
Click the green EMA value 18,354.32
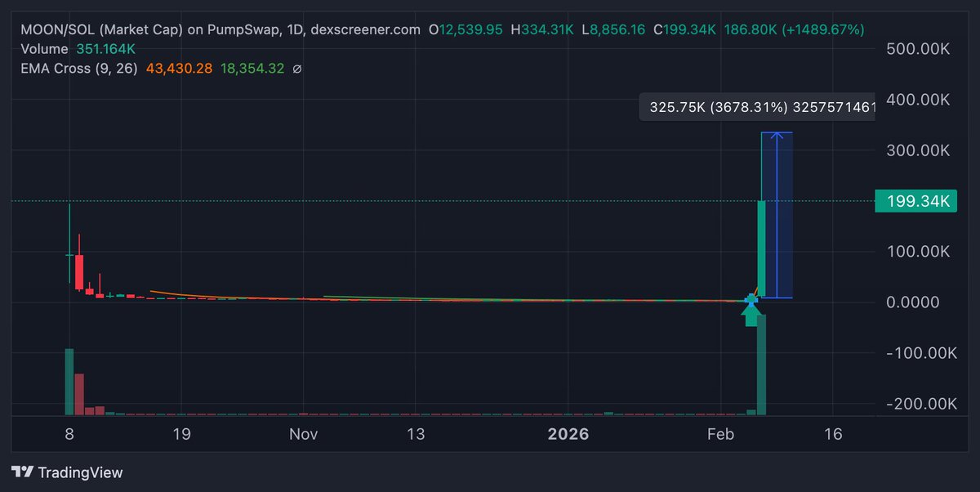coord(252,69)
